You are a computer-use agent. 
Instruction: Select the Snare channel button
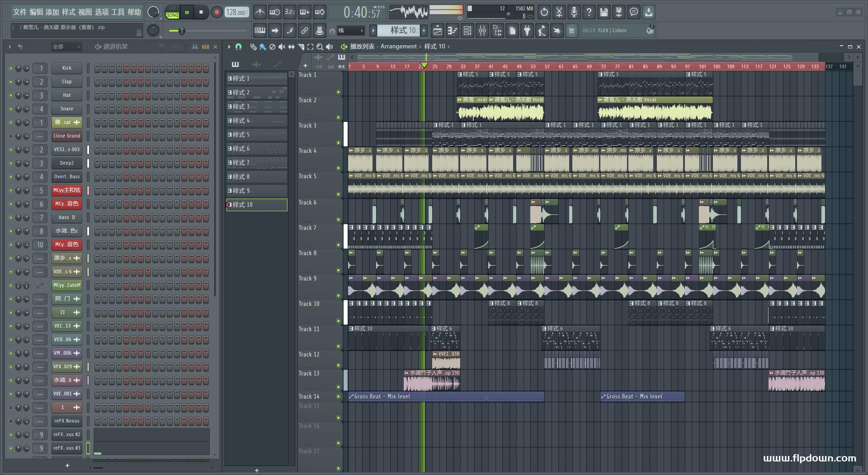point(66,109)
